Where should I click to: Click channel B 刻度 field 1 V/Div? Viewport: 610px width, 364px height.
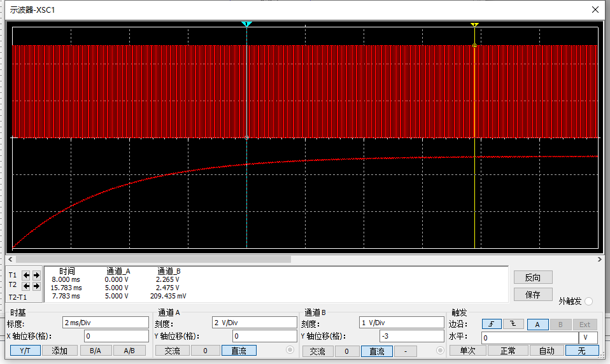pyautogui.click(x=402, y=323)
